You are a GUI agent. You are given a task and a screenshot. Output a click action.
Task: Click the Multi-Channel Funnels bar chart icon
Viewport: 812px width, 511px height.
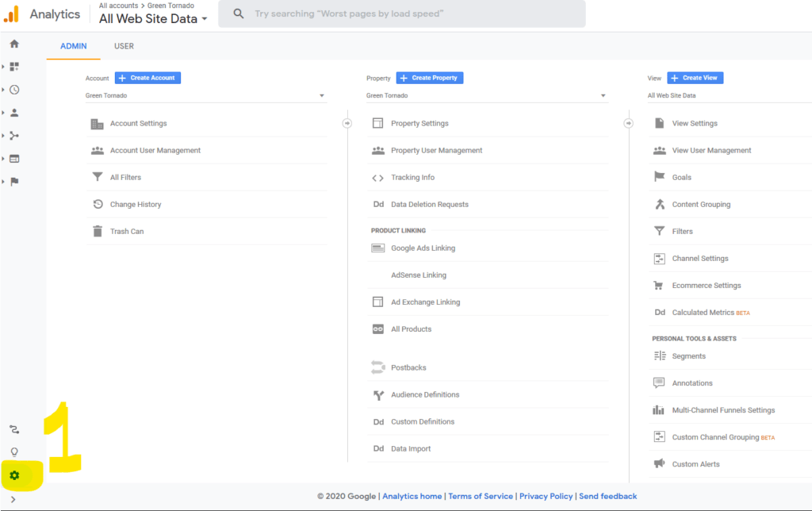pos(658,410)
